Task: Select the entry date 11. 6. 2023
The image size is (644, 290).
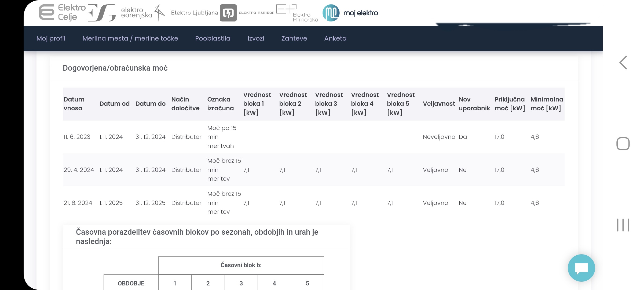Action: [x=77, y=137]
